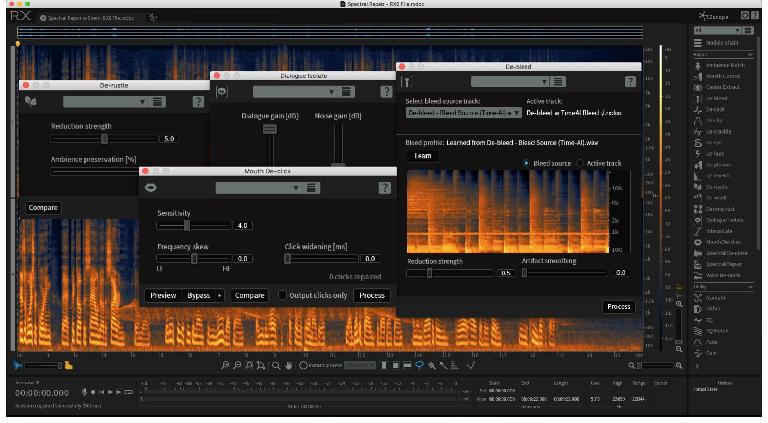Select Active track radio button
This screenshot has width=768, height=423.
click(x=580, y=163)
